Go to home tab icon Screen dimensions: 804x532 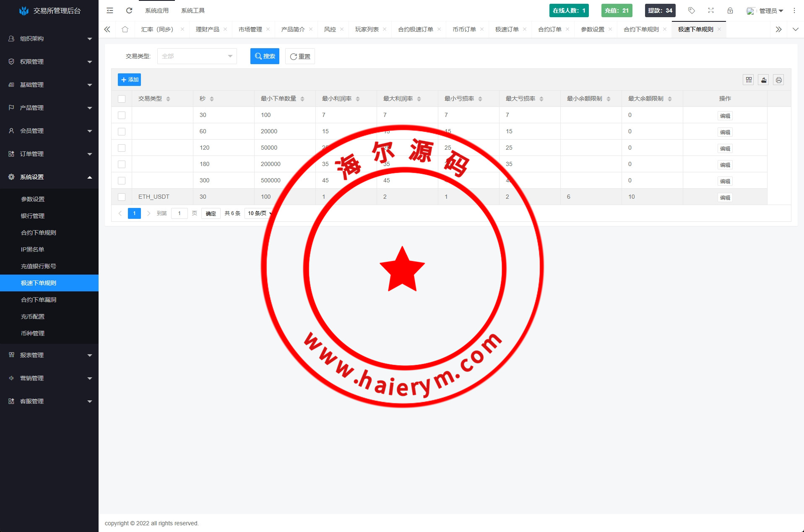pos(125,29)
